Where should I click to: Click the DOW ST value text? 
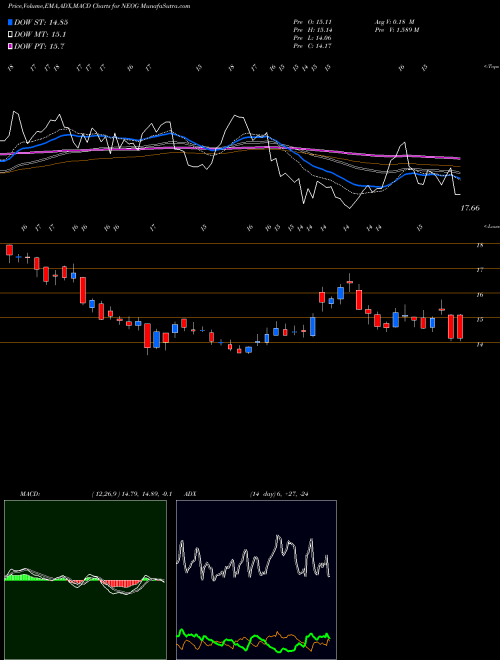pos(41,22)
